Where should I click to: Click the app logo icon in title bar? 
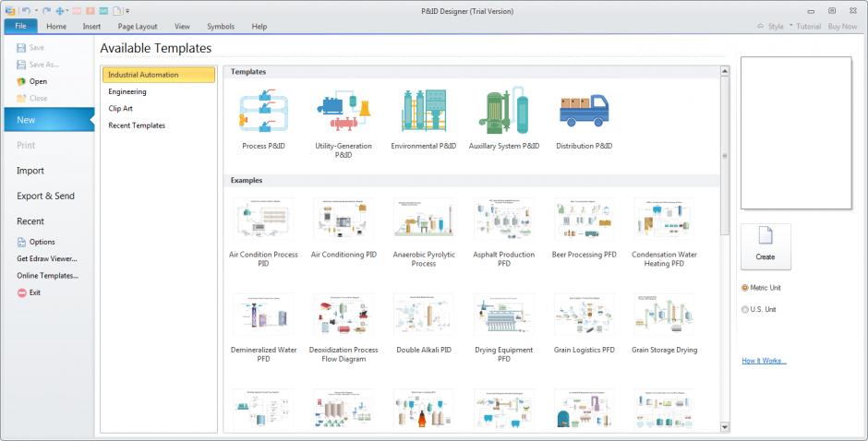(x=10, y=10)
